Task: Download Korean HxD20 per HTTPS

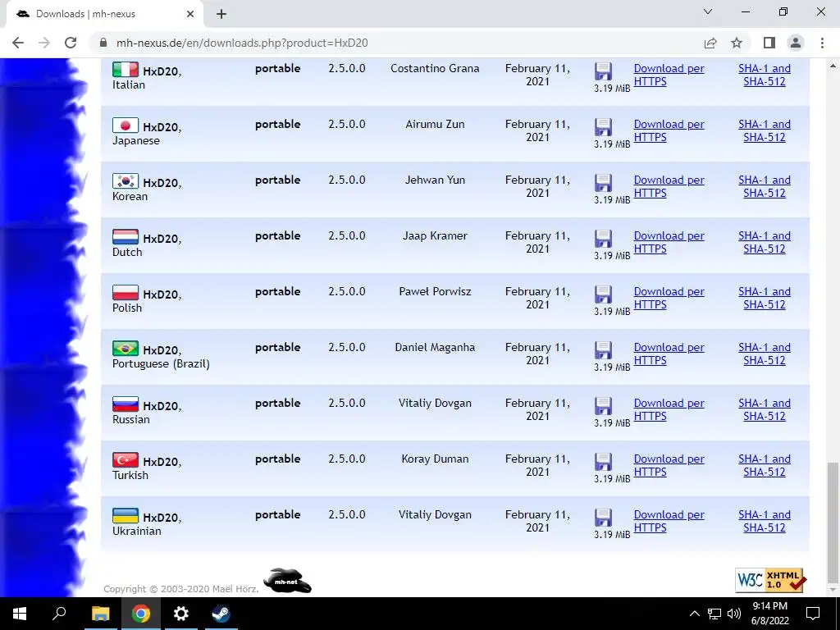Action: click(x=669, y=186)
